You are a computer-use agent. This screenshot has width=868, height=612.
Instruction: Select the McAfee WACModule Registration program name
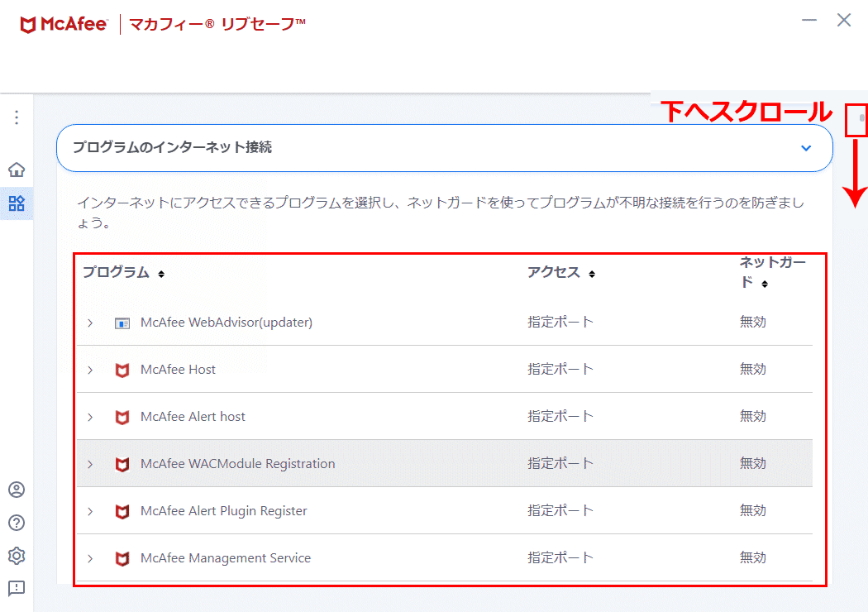(237, 464)
